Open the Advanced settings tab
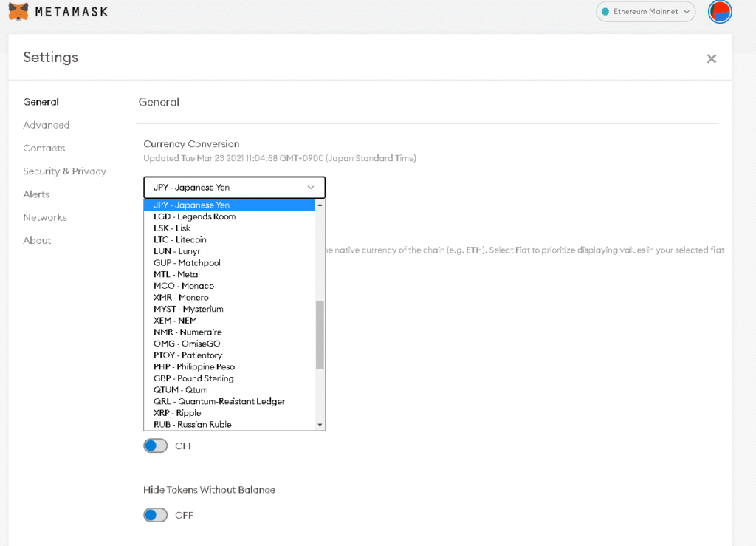This screenshot has height=546, width=756. (47, 125)
